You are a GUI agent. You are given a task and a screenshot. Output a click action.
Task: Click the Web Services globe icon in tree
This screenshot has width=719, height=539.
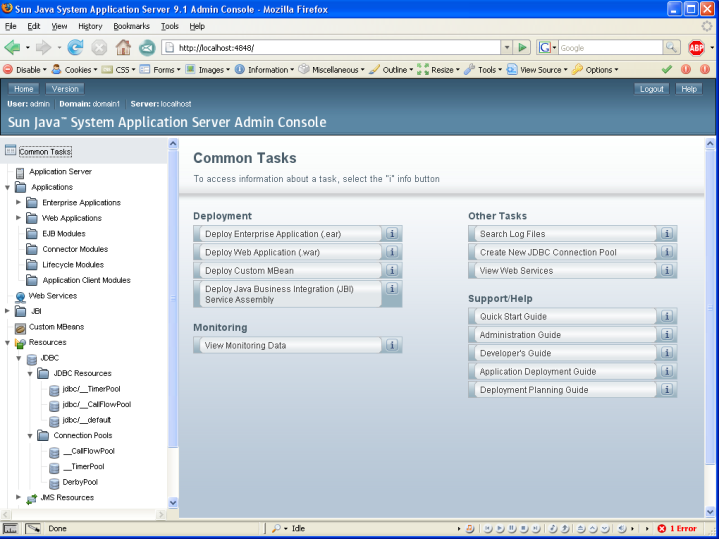[20, 297]
